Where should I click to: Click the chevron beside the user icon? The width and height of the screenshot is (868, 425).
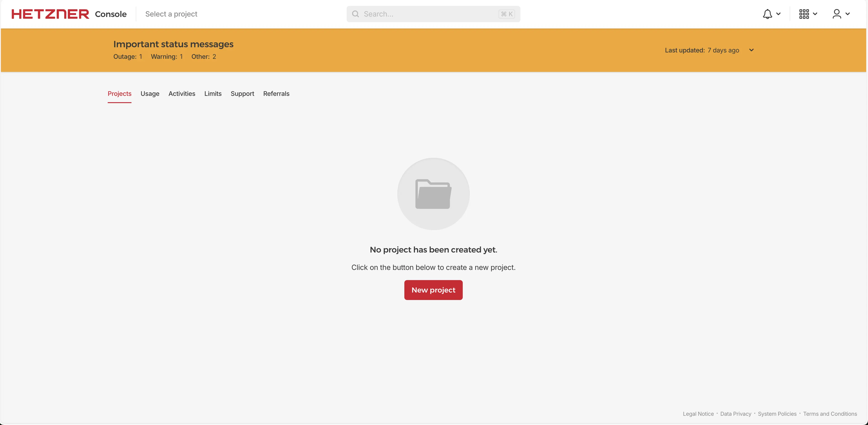(x=847, y=14)
